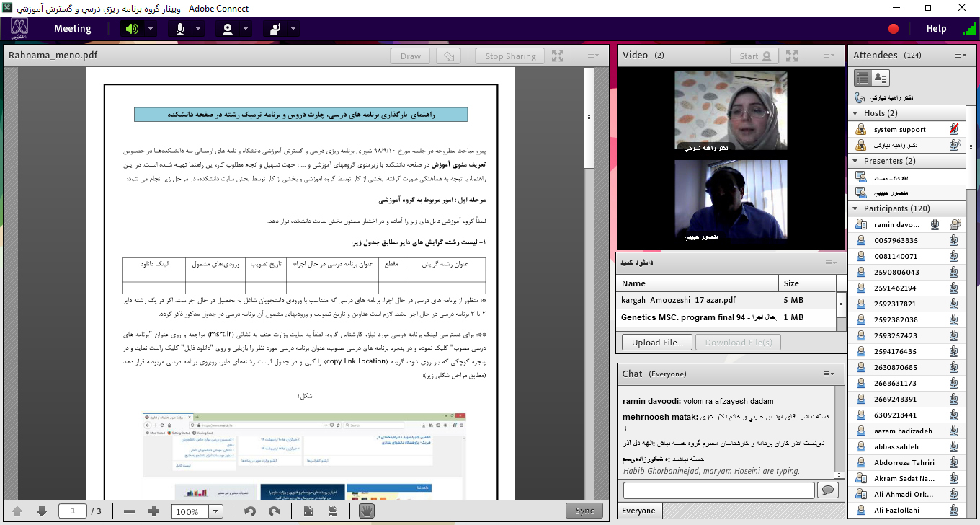Viewport: 980px width, 525px height.
Task: Click the red recording indicator
Action: [x=894, y=29]
